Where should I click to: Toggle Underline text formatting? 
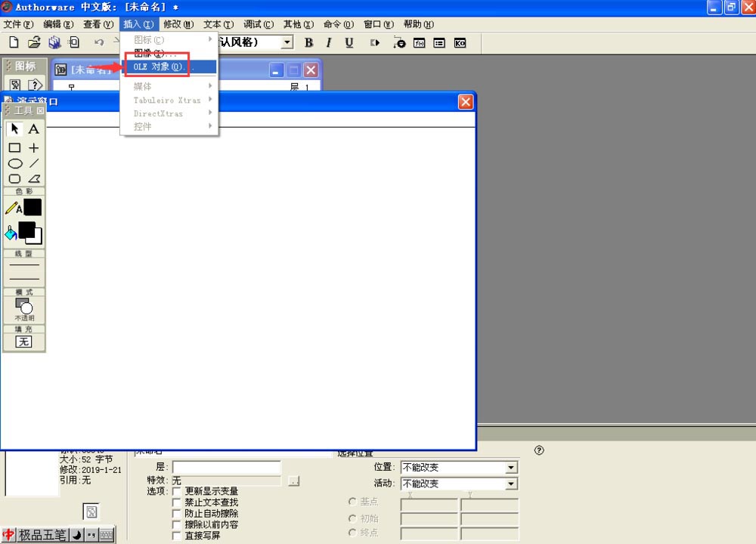point(349,43)
